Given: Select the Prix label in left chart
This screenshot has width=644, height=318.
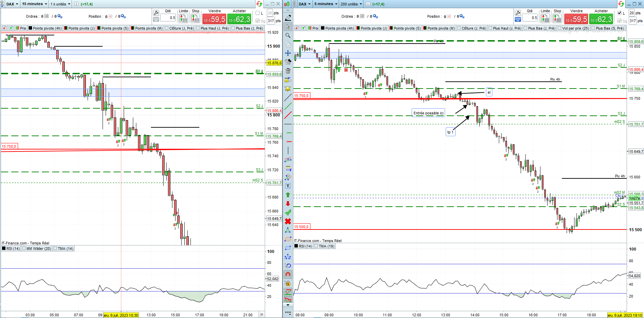Looking at the screenshot, I should coord(23,28).
